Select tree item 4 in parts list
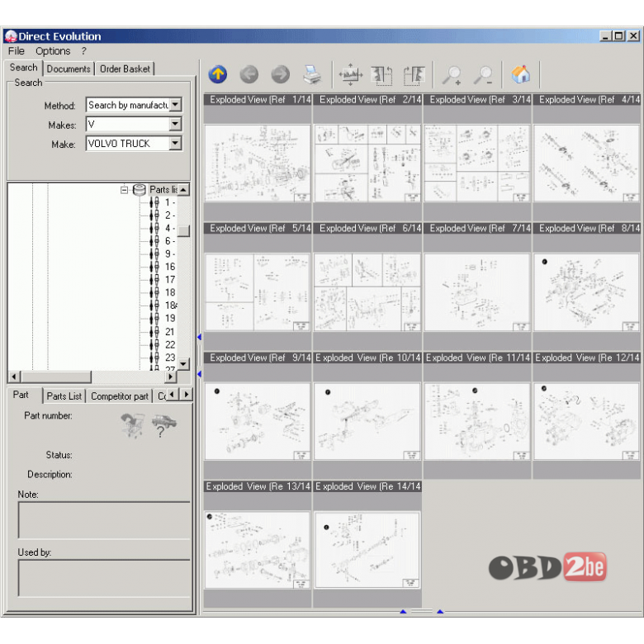This screenshot has width=644, height=644. click(x=163, y=229)
